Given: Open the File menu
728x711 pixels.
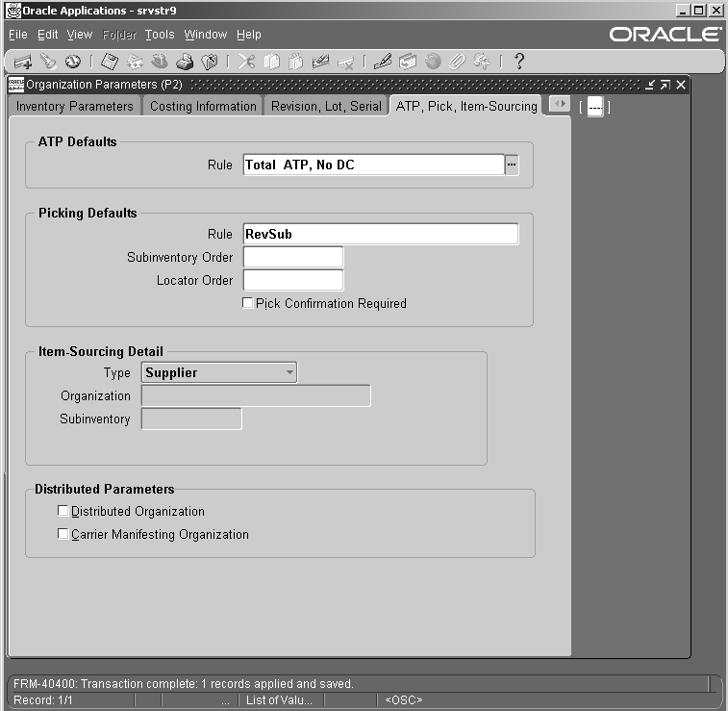Looking at the screenshot, I should 18,35.
